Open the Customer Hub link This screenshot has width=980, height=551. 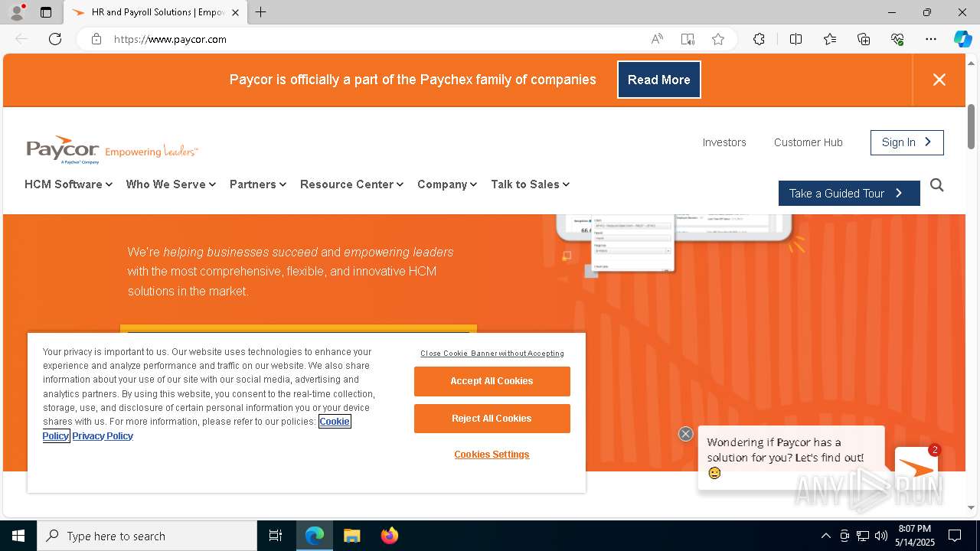coord(808,142)
